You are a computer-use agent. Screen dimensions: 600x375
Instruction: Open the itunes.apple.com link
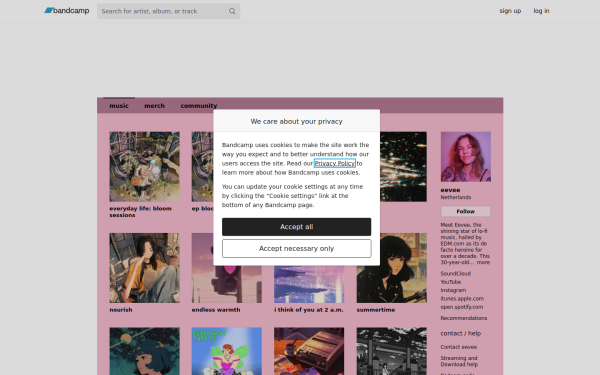(x=462, y=298)
